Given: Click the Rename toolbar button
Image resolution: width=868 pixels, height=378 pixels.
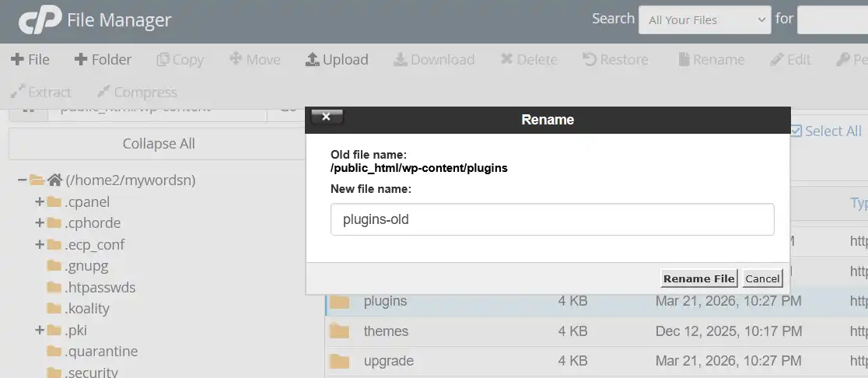Looking at the screenshot, I should [x=712, y=59].
